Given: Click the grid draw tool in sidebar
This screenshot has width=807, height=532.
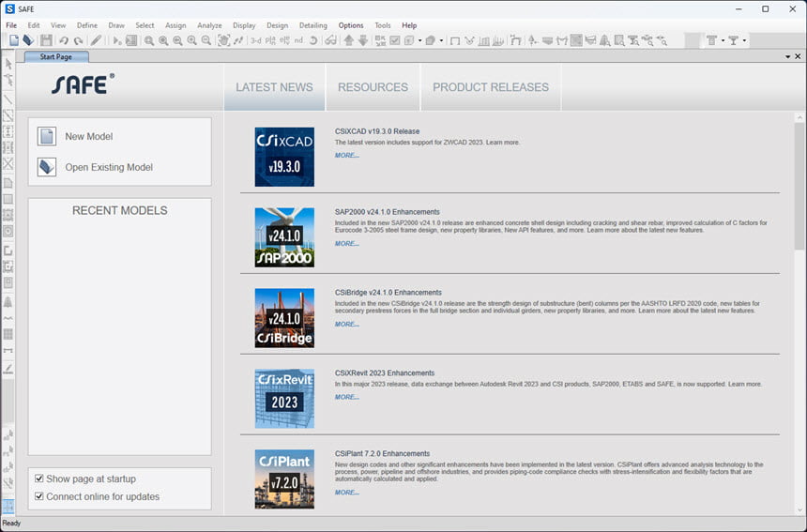Looking at the screenshot, I should [8, 334].
